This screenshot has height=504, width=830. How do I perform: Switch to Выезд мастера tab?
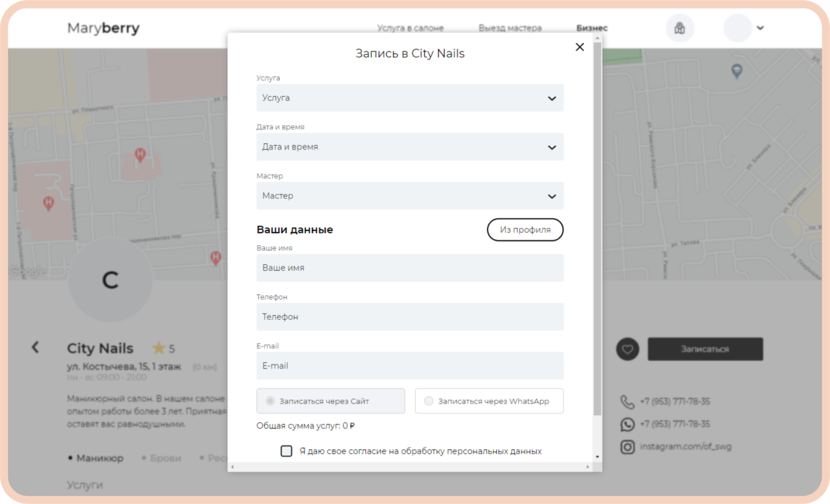(510, 28)
